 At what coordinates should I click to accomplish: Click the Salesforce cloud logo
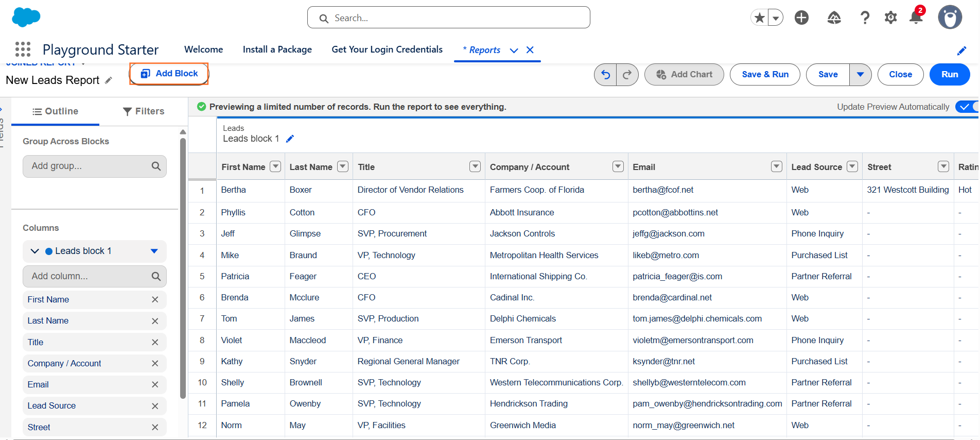(26, 18)
